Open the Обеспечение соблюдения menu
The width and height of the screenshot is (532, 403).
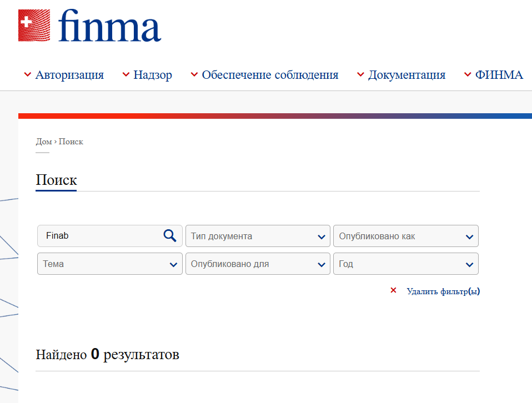point(270,74)
